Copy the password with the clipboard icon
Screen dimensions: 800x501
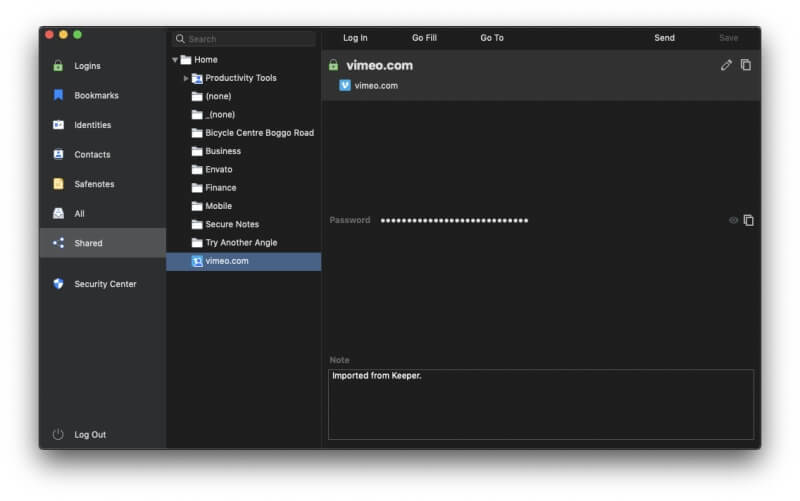(x=748, y=220)
